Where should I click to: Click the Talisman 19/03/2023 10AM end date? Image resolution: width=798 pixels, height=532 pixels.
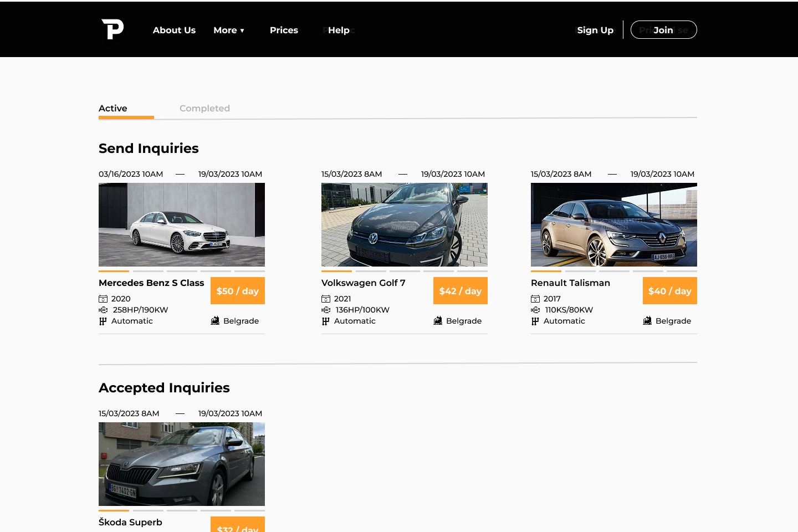point(662,174)
